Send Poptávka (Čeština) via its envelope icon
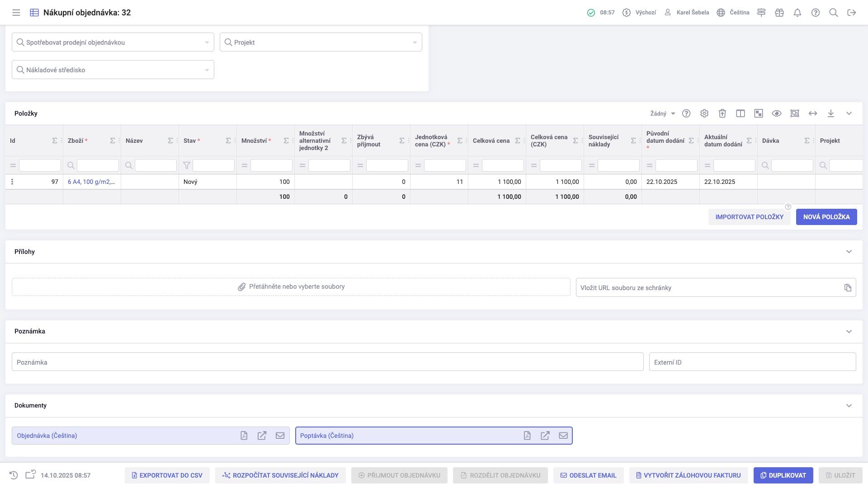This screenshot has width=868, height=488. pos(563,436)
